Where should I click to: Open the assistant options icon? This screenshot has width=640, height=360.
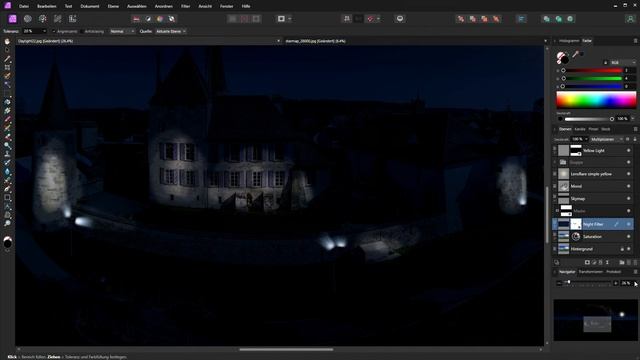[x=400, y=19]
